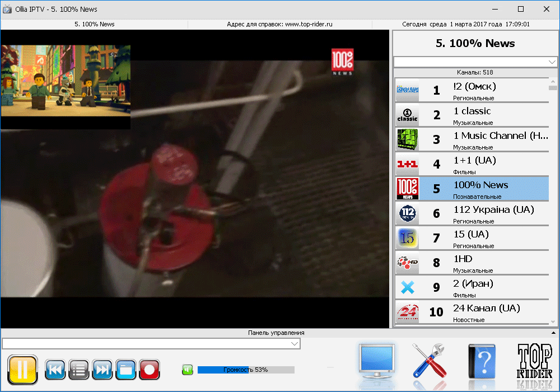Select channel 4 1+1 (UA)

(472, 164)
